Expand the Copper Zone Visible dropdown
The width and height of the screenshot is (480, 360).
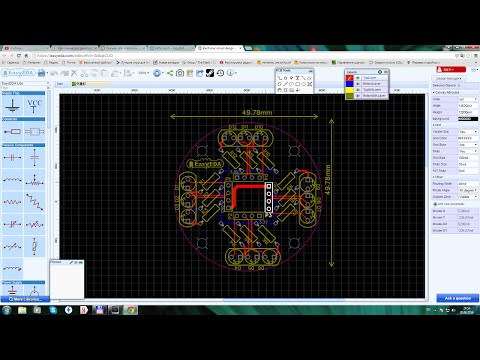coord(468,197)
